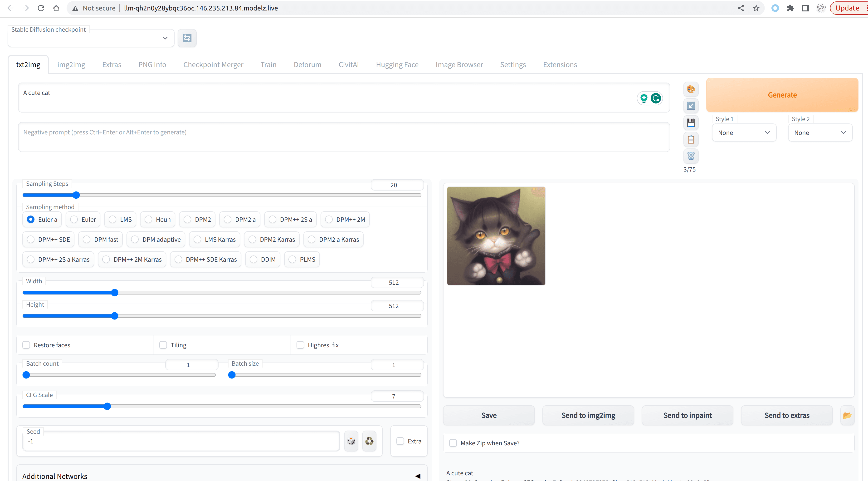Select the PLMS sampling method
Image resolution: width=868 pixels, height=481 pixels.
tap(302, 260)
